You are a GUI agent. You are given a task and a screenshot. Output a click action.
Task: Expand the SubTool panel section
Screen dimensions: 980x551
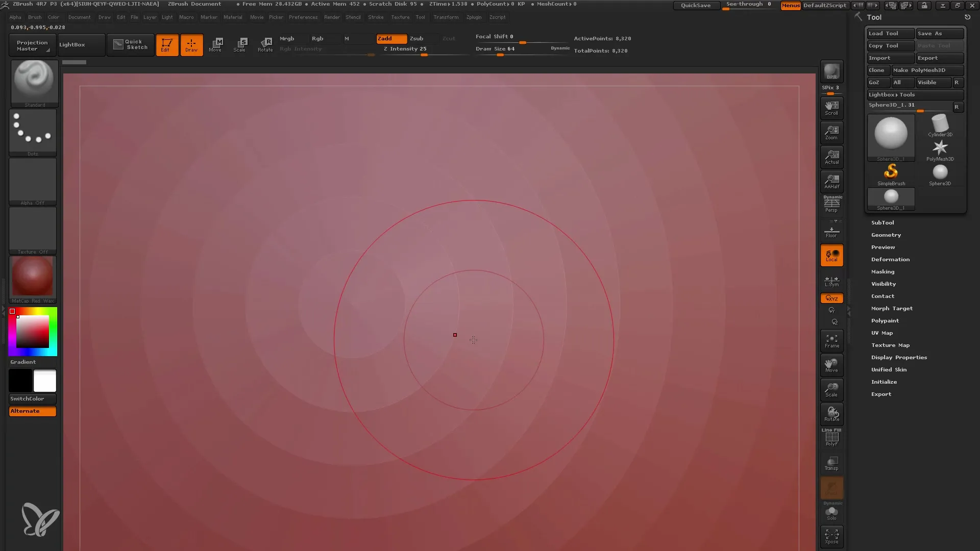pyautogui.click(x=883, y=222)
